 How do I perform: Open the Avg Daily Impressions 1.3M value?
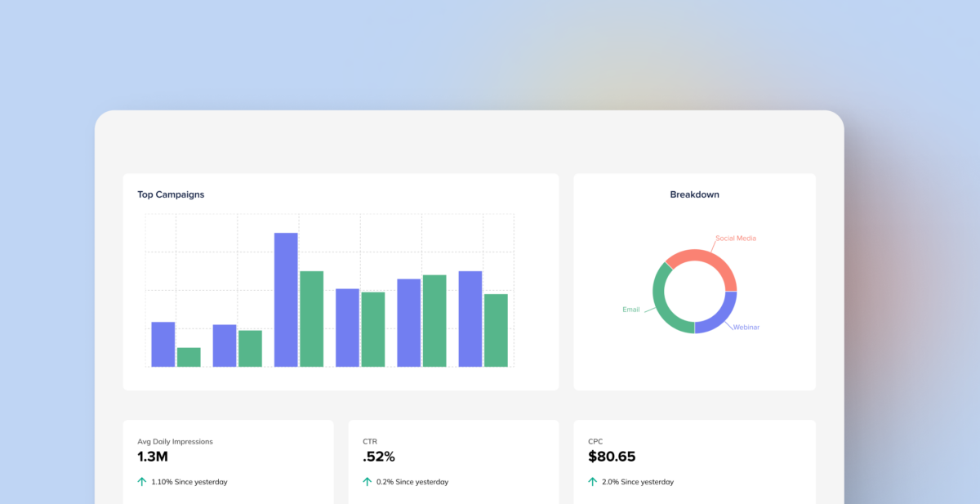coord(153,457)
